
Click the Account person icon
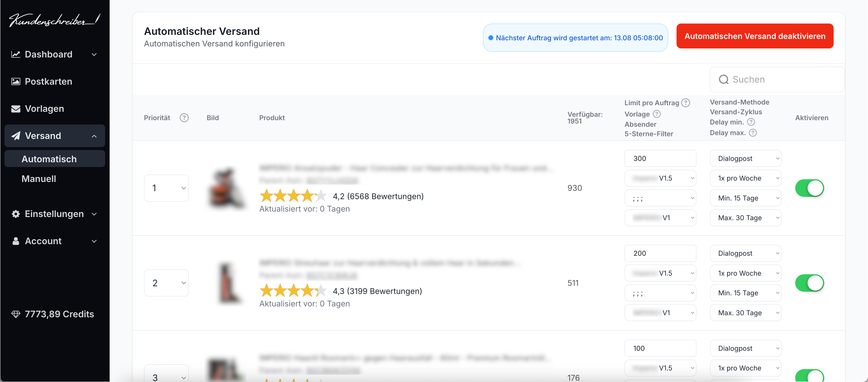coord(16,241)
